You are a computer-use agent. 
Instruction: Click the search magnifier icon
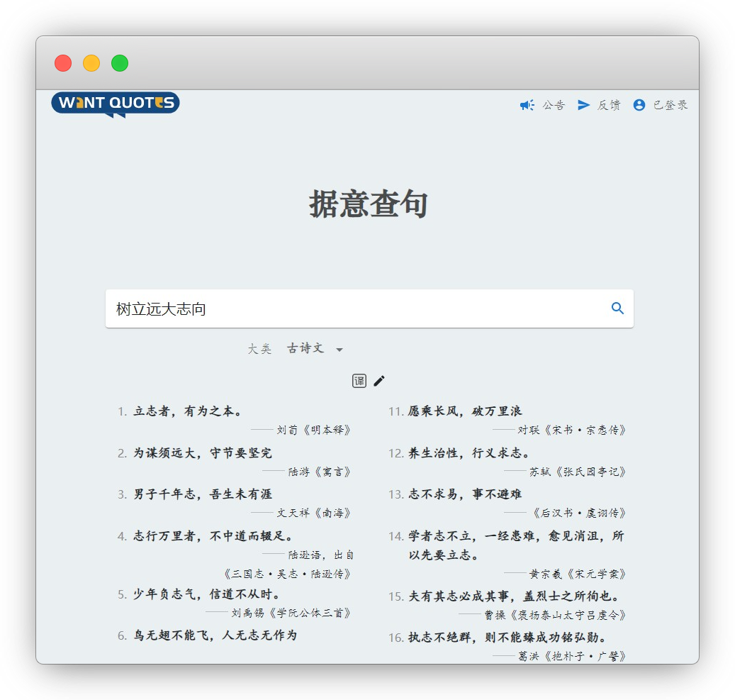click(x=617, y=309)
